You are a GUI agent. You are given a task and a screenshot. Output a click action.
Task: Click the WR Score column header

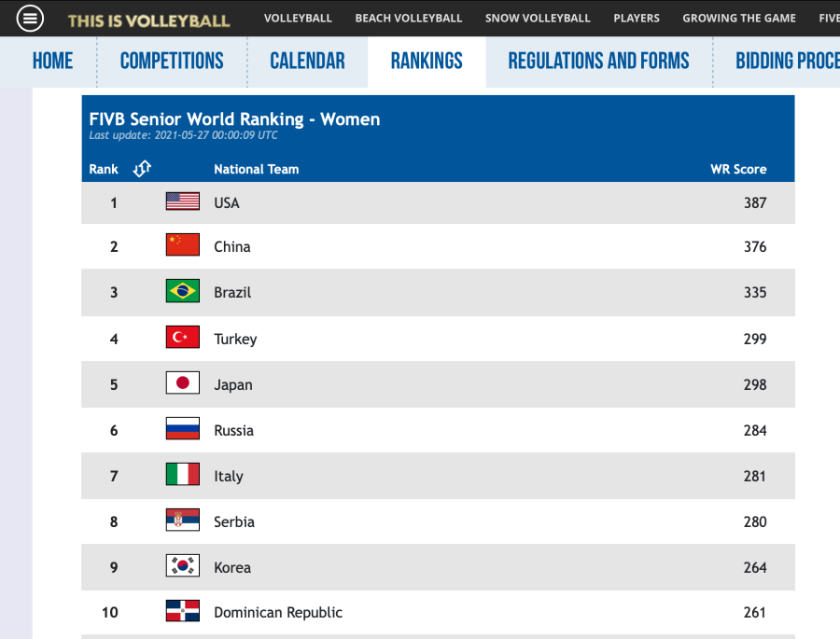(737, 169)
